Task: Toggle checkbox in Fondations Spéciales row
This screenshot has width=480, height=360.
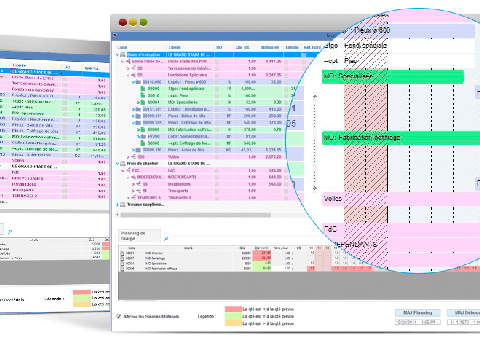Action: (217, 75)
